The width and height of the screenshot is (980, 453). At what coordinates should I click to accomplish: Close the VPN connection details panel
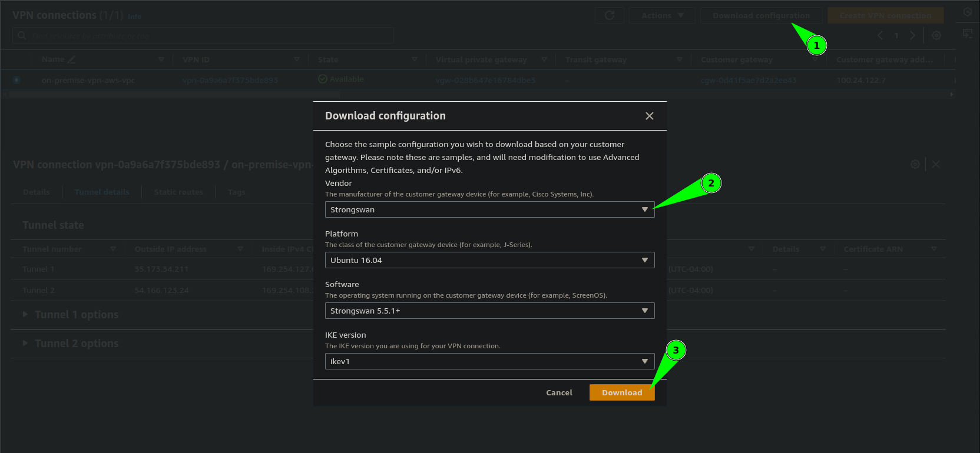(936, 164)
